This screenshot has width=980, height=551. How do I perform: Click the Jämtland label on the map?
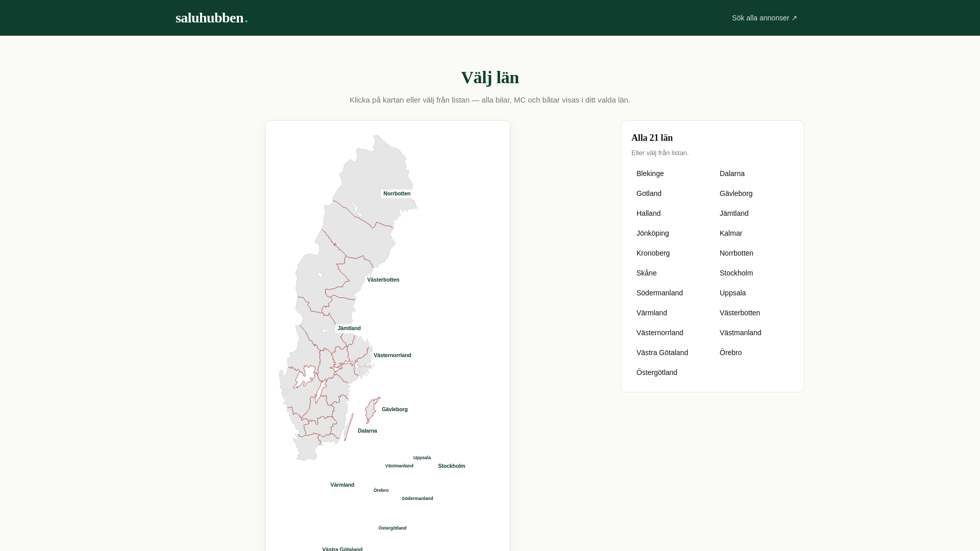(349, 329)
